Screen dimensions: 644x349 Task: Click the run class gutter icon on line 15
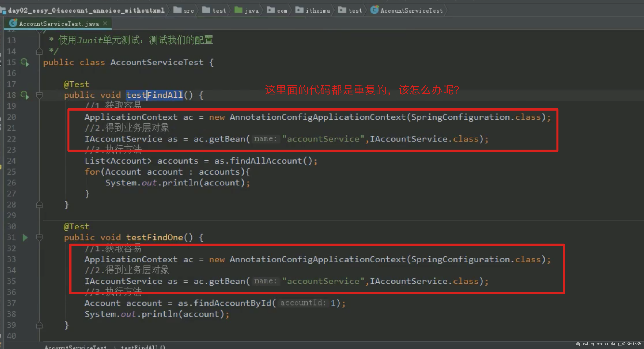25,63
